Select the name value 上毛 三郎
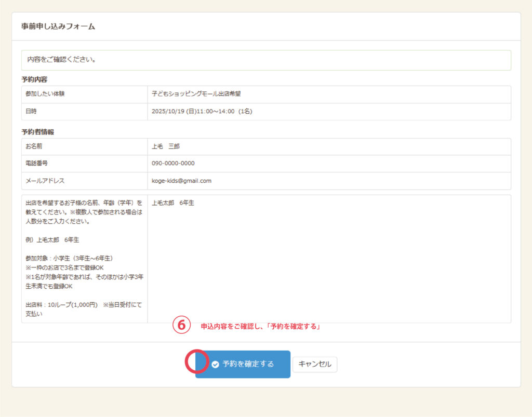This screenshot has width=532, height=417. coord(166,146)
